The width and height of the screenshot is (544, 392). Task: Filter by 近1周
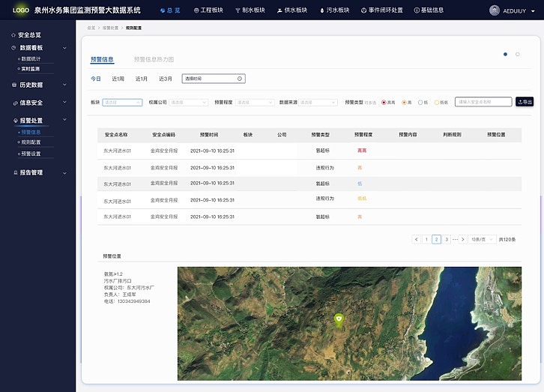point(118,79)
